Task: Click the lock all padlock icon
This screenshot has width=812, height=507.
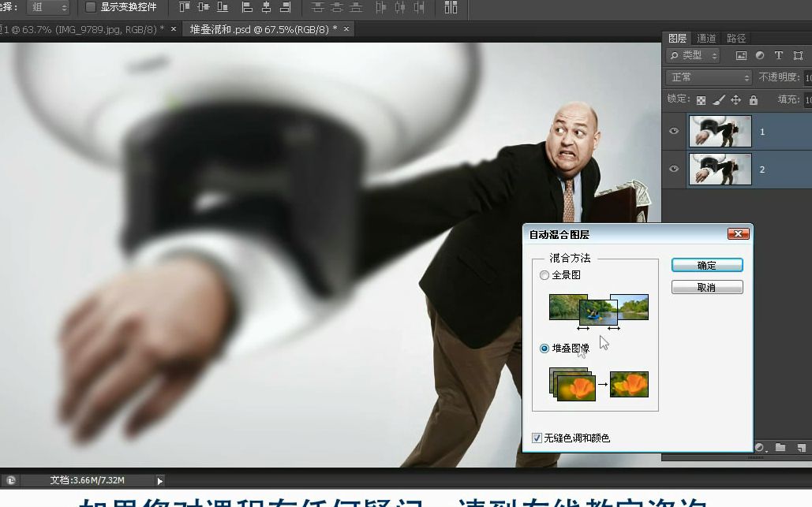Action: coord(752,99)
